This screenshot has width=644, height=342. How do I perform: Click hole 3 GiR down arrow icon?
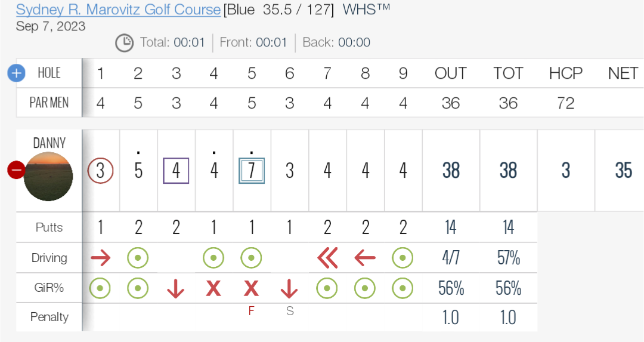point(176,288)
